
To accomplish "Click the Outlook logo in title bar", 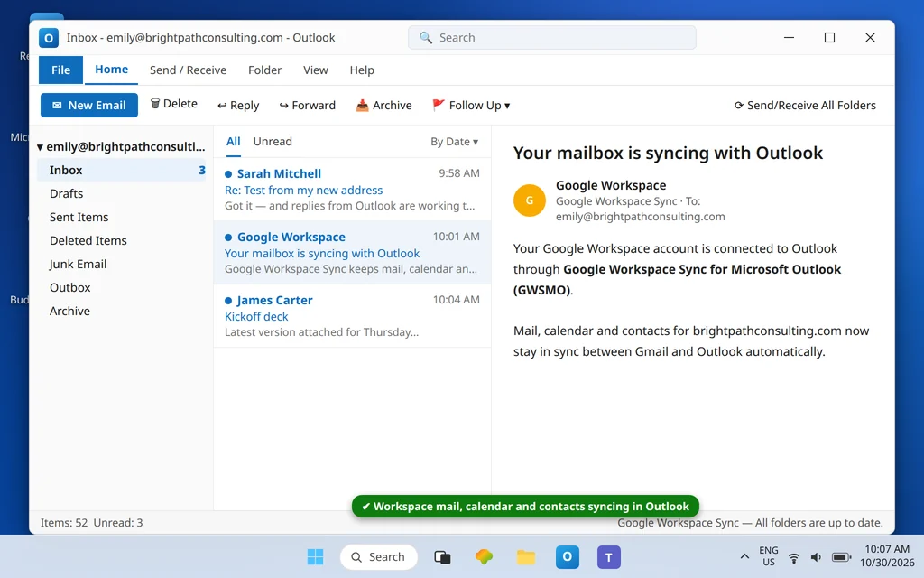I will click(49, 38).
